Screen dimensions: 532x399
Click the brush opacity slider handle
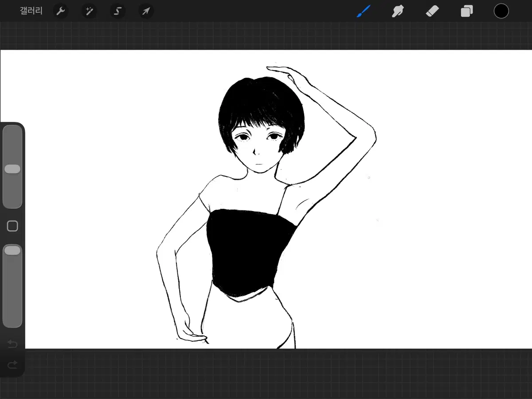(x=12, y=250)
